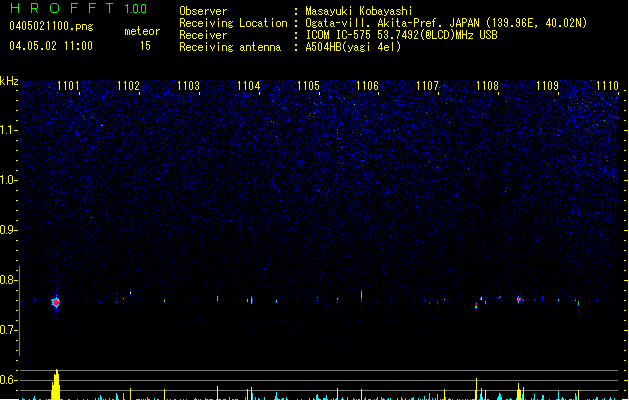Click the 1109 time axis label
629x400 pixels.
click(x=547, y=86)
